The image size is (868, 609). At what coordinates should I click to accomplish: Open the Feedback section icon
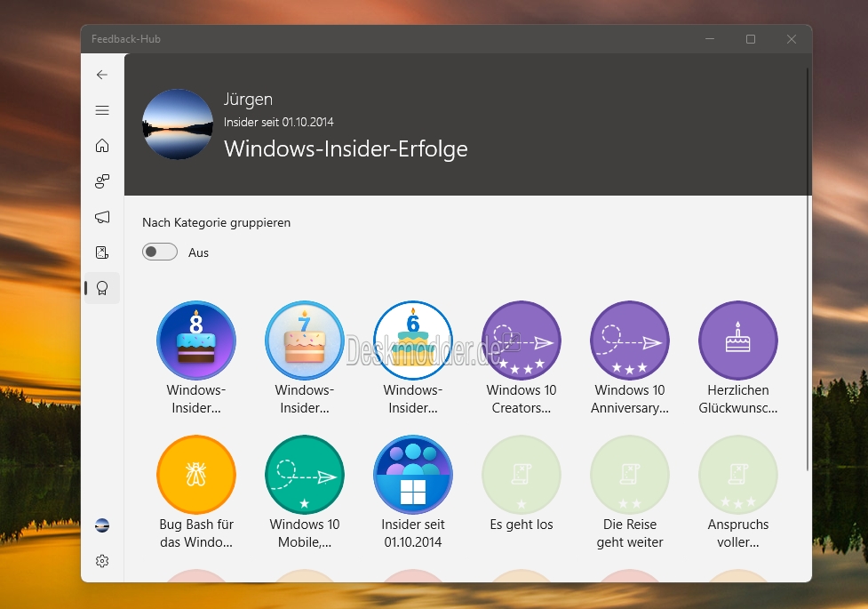[x=102, y=181]
